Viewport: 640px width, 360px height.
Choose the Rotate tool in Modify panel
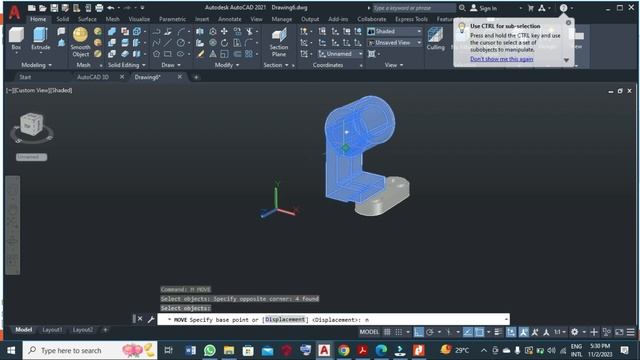(224, 42)
